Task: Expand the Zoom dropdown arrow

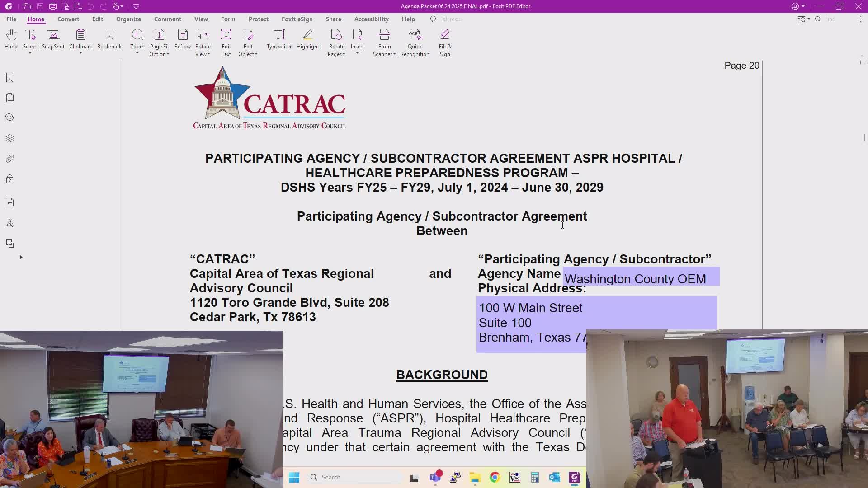Action: click(137, 53)
